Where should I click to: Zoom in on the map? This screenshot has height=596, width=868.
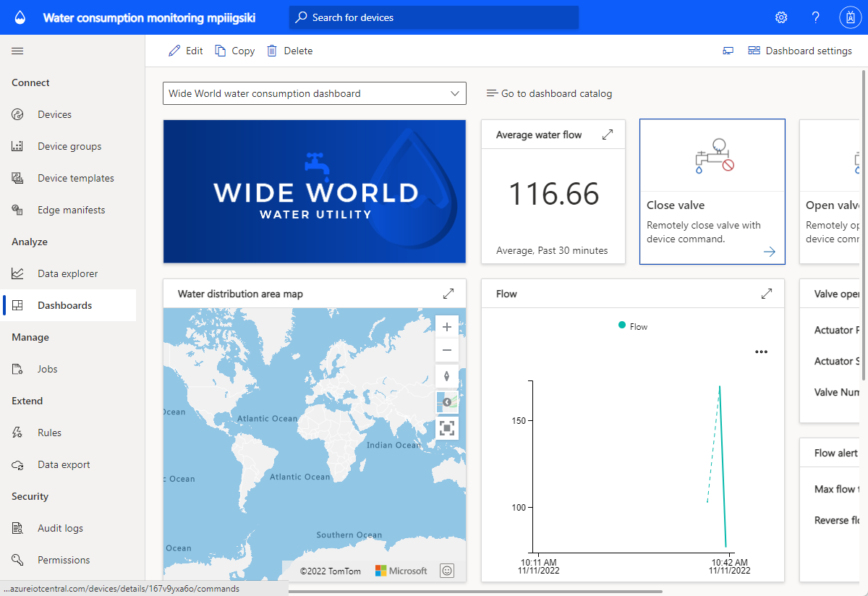tap(447, 327)
